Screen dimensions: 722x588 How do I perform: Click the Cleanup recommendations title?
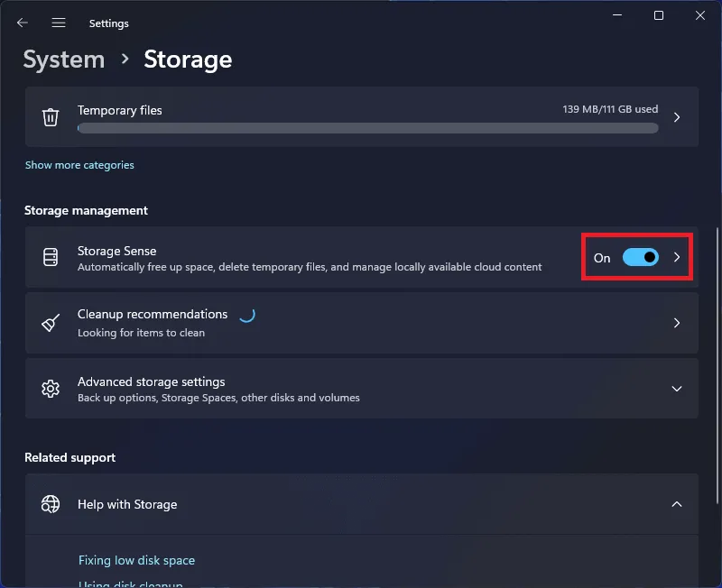(x=153, y=314)
